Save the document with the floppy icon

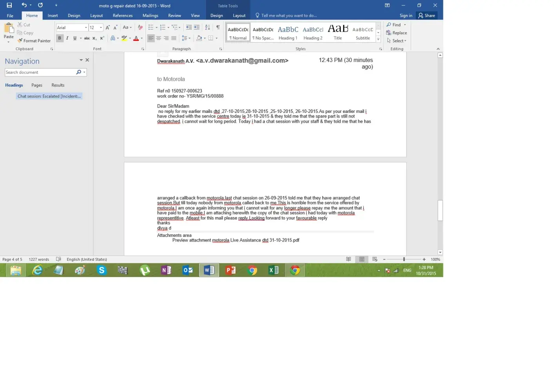(9, 5)
